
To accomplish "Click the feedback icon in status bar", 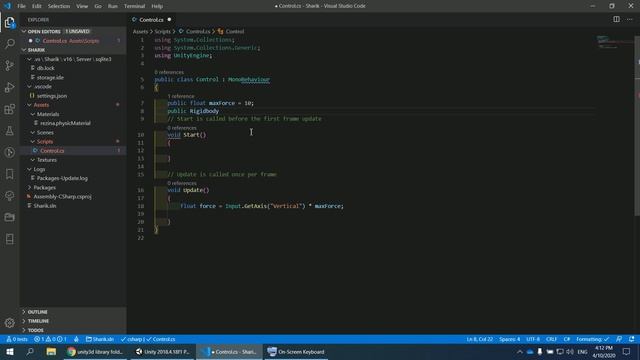I will click(619, 339).
